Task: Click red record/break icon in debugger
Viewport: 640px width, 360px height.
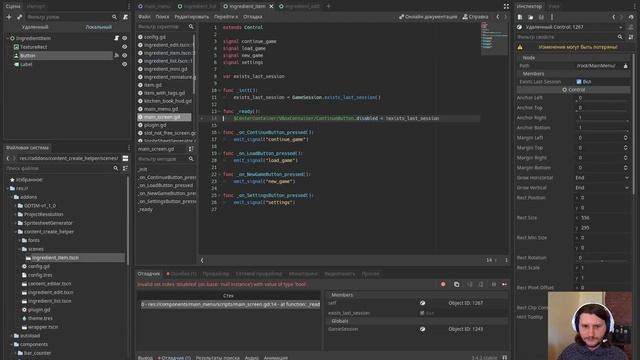Action: 443,284
